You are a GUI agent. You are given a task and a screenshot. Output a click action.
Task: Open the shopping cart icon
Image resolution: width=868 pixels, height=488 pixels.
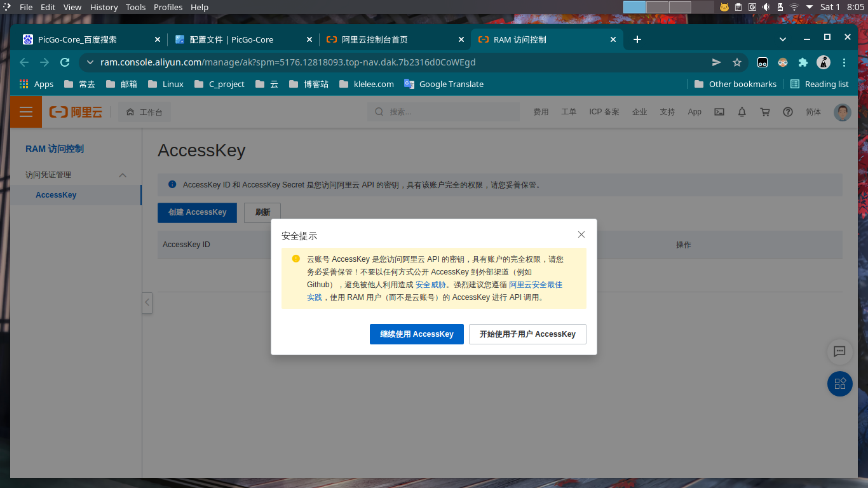[x=765, y=112]
